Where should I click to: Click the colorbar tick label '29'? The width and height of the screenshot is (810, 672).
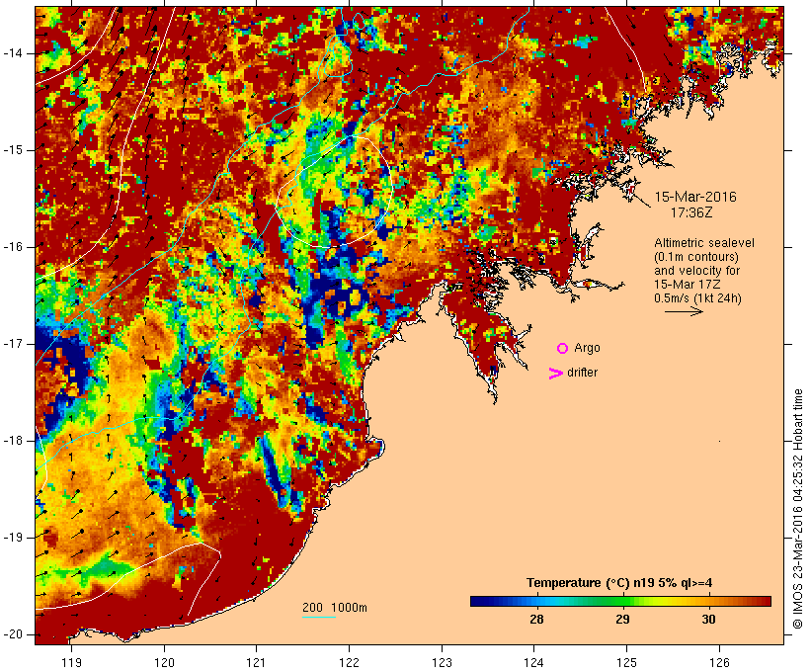623,620
